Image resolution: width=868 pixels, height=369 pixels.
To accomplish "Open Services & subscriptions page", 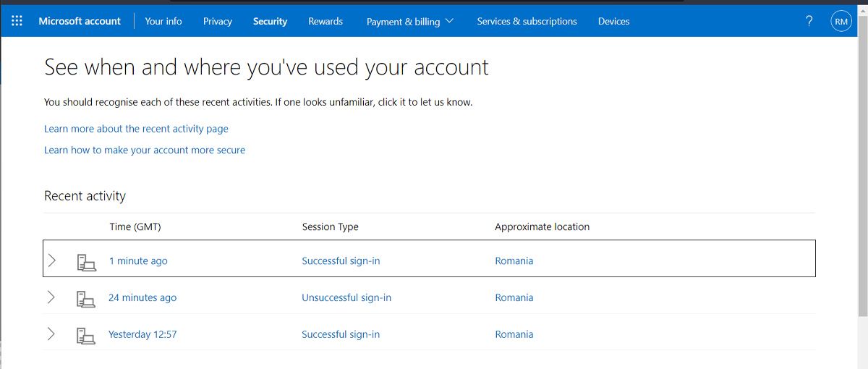I will 527,22.
